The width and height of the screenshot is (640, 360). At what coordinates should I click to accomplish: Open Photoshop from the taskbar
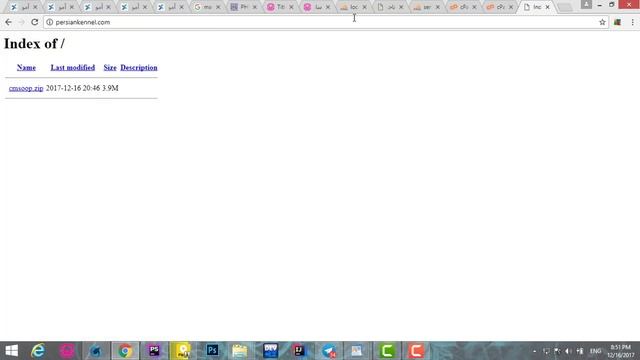(212, 351)
